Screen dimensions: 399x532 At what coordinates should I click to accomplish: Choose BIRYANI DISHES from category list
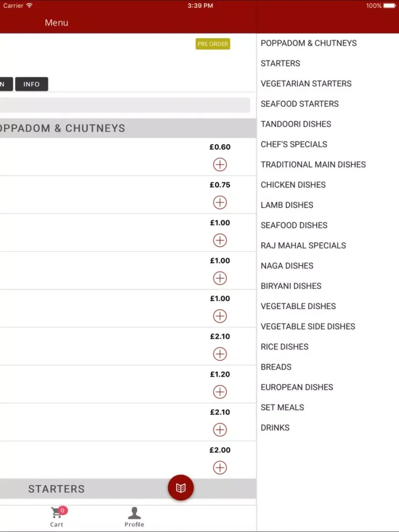291,286
